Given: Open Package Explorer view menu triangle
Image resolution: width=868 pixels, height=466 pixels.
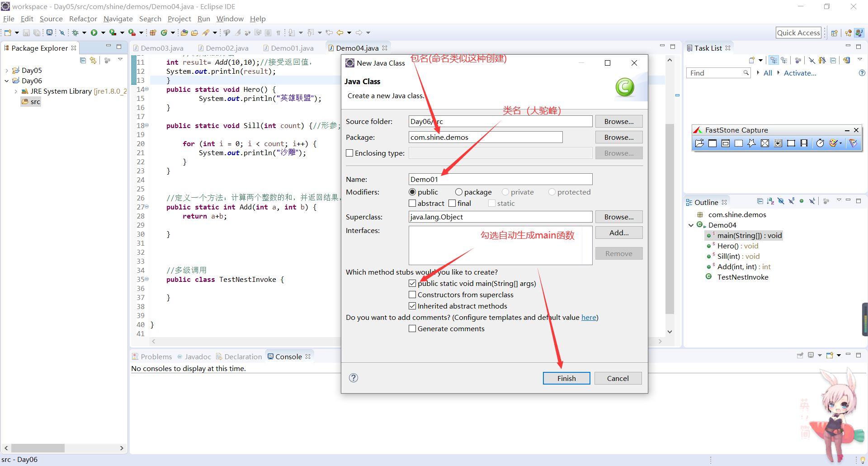Looking at the screenshot, I should [120, 60].
